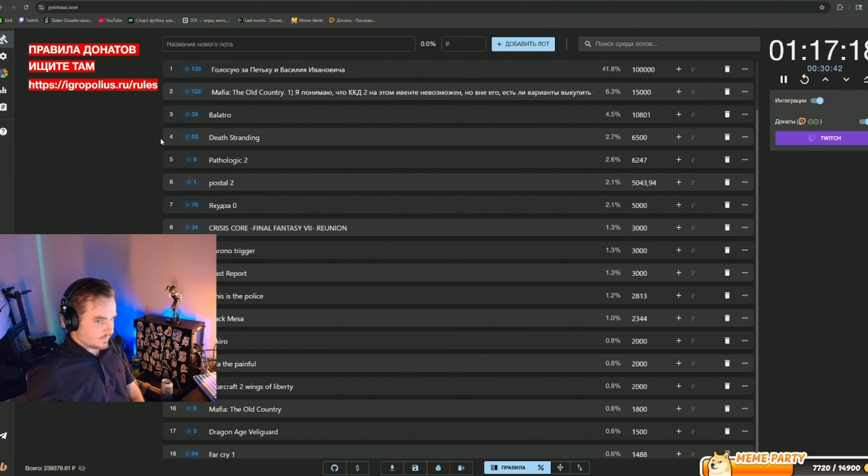Click the Якудза 0 lot name

coord(223,206)
